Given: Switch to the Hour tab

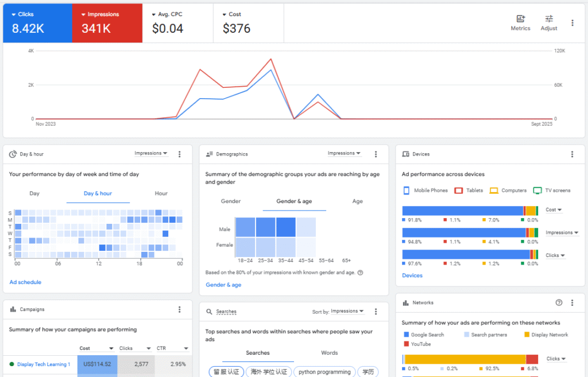Looking at the screenshot, I should coord(161,193).
